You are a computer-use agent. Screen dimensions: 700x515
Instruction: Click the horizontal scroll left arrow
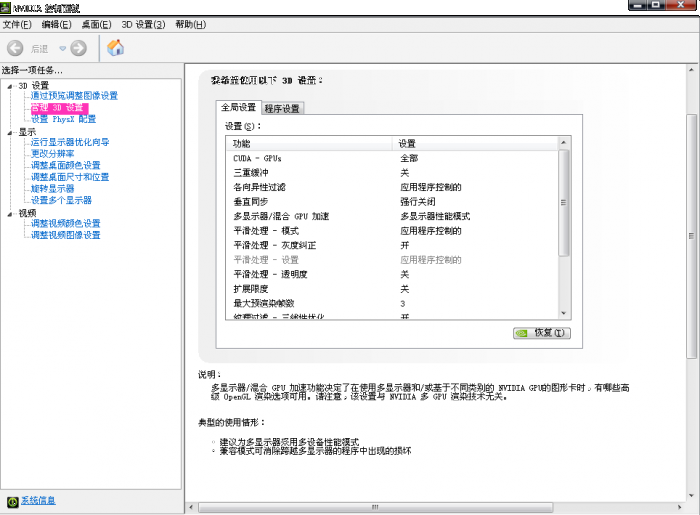pos(192,507)
